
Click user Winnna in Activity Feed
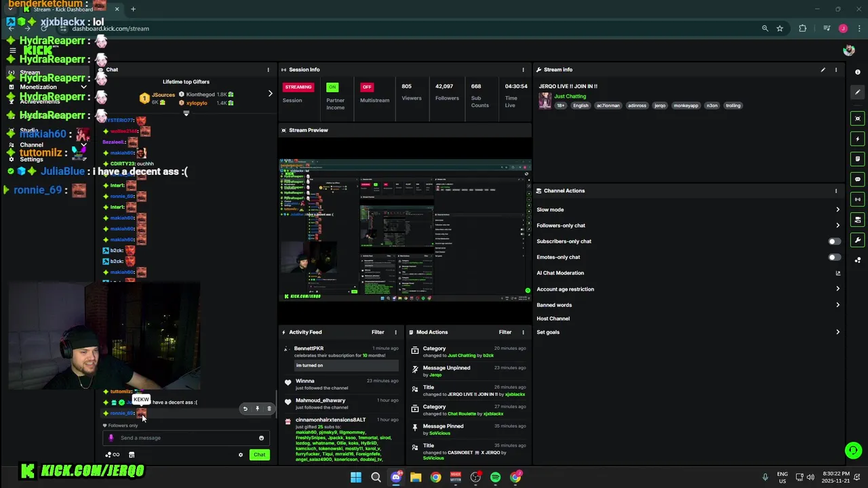pos(304,381)
